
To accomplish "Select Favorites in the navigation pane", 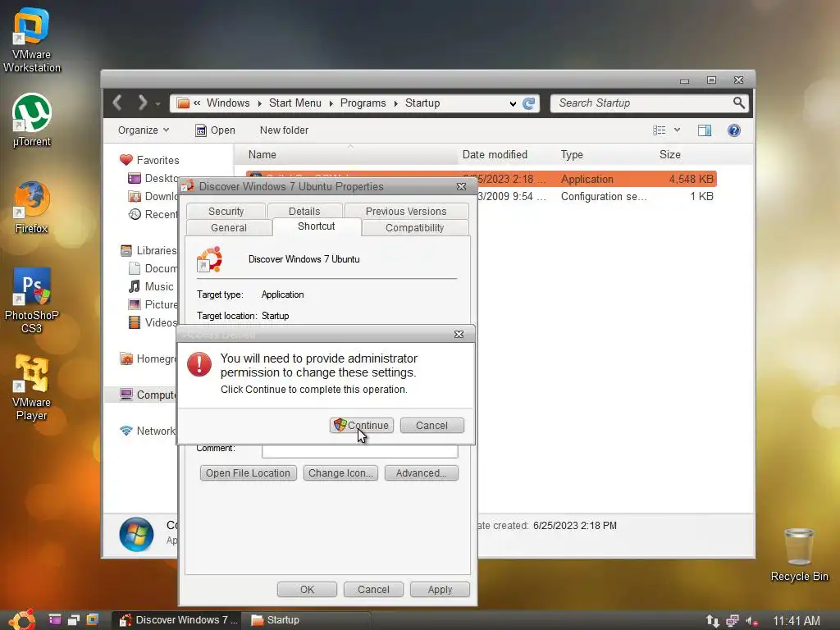I will (x=149, y=160).
